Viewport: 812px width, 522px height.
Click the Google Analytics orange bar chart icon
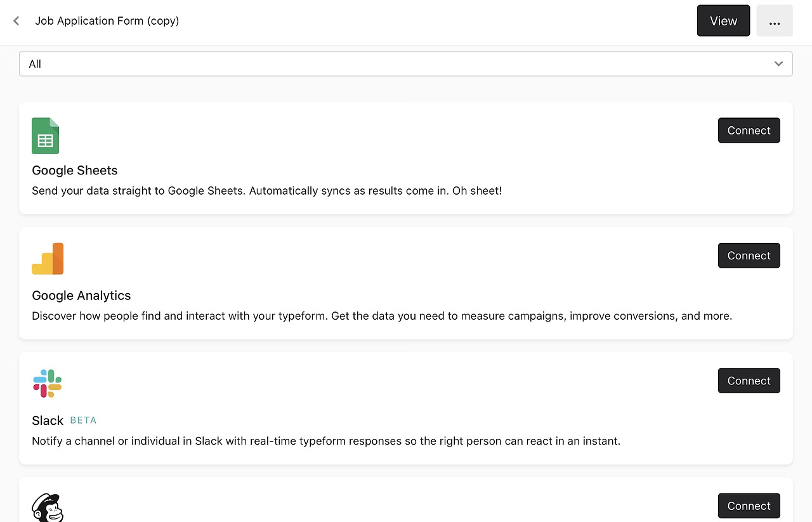[48, 259]
